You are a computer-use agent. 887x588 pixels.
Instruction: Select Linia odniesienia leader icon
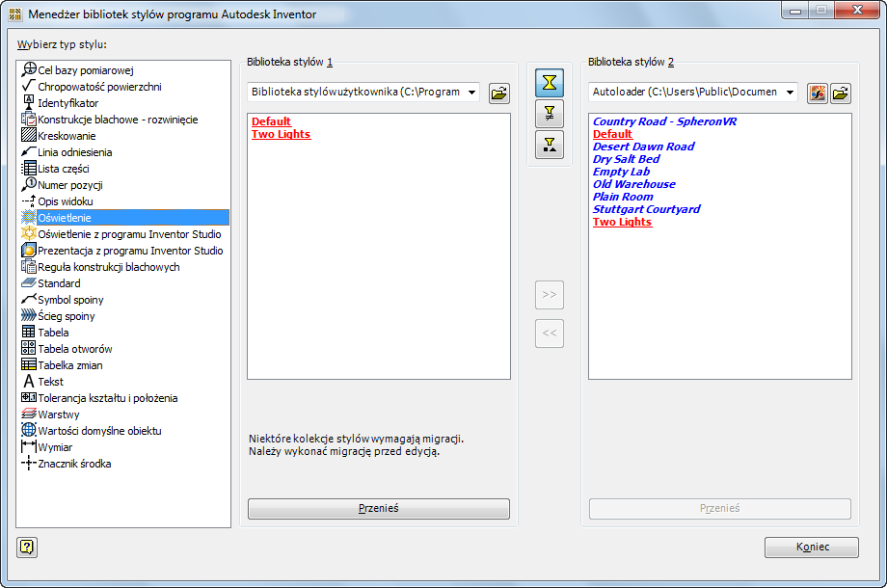(29, 151)
